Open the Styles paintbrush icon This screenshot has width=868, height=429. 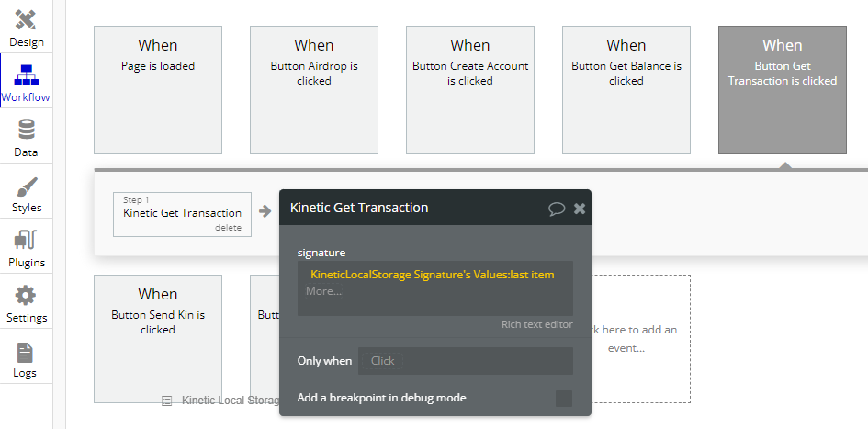tap(26, 186)
